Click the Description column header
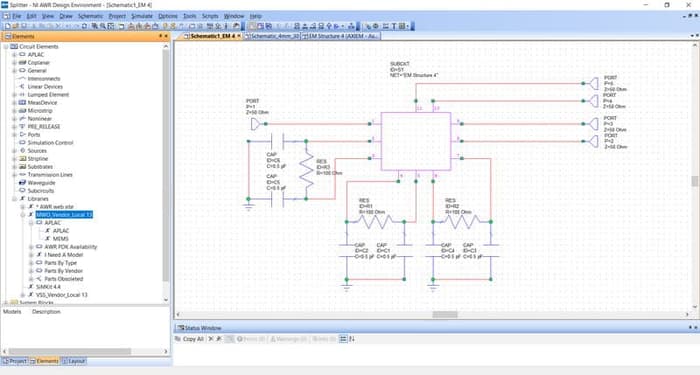 pos(46,312)
